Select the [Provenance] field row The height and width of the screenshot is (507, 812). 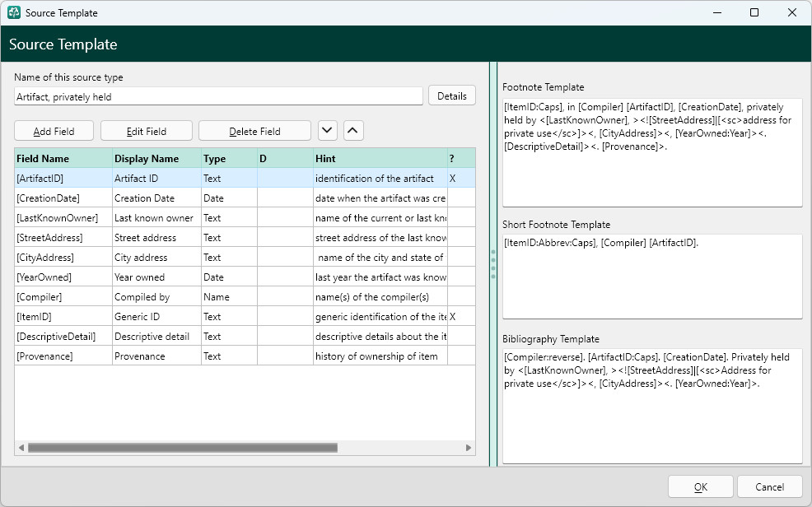point(245,356)
